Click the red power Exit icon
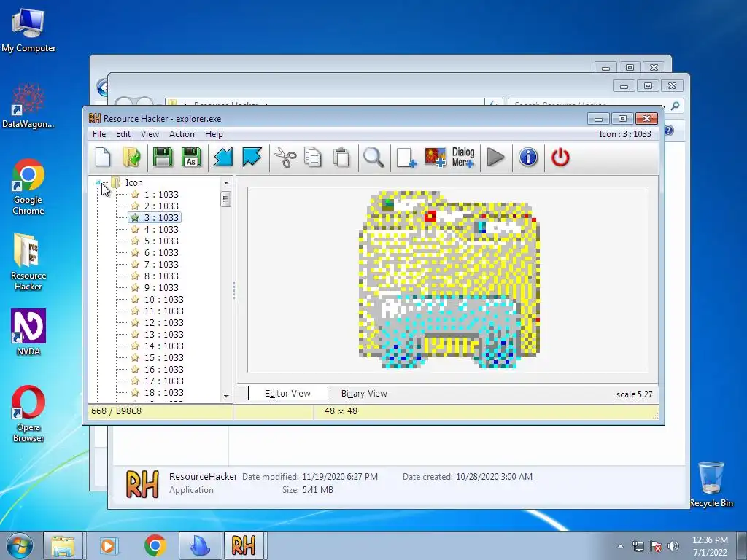This screenshot has height=560, width=747. (x=560, y=157)
